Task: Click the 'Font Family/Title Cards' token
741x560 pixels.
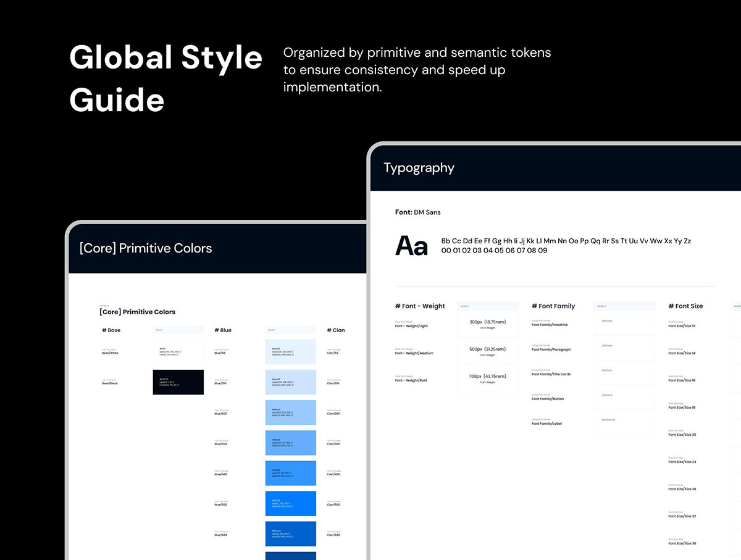Action: pos(551,374)
